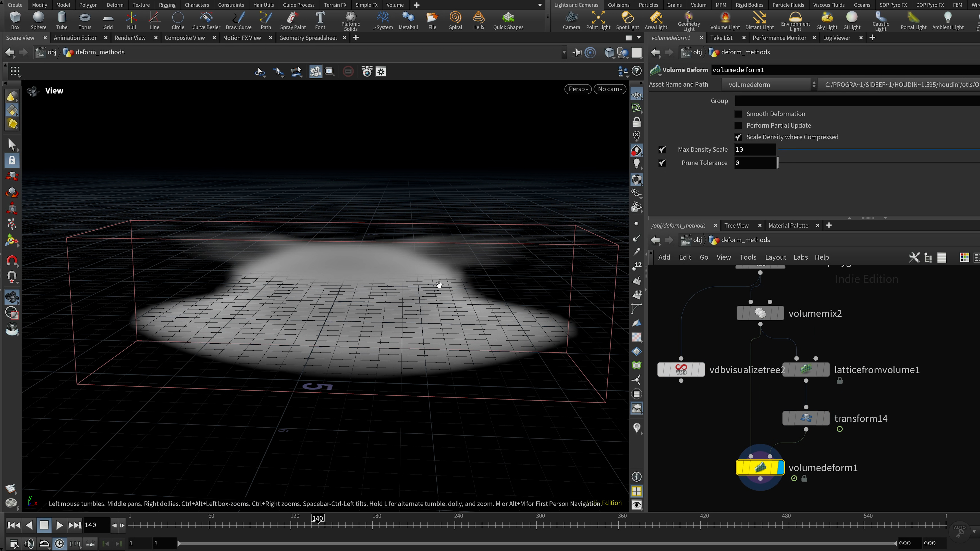Uncheck Scale Density where Compressed

(738, 137)
